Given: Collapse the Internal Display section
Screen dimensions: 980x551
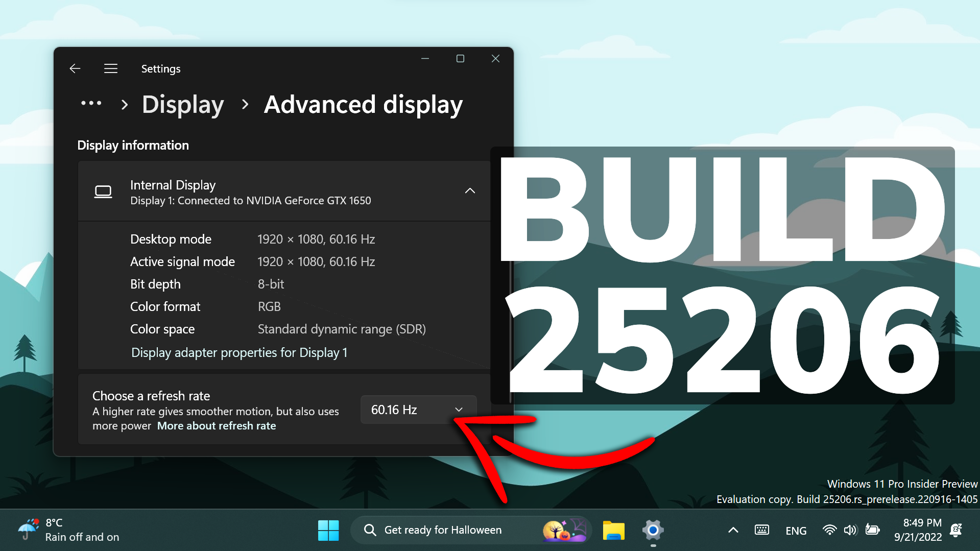Looking at the screenshot, I should click(469, 191).
